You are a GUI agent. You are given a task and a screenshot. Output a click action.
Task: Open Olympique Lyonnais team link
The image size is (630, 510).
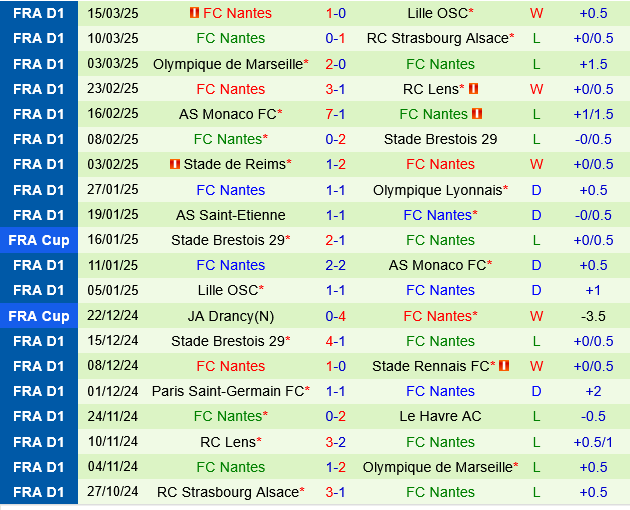(437, 190)
